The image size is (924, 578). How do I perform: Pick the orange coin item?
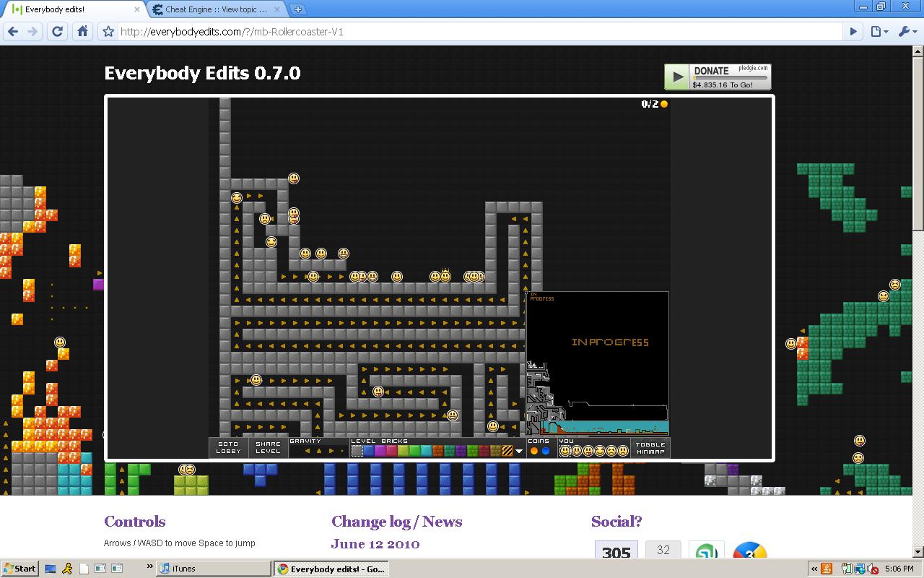[534, 451]
